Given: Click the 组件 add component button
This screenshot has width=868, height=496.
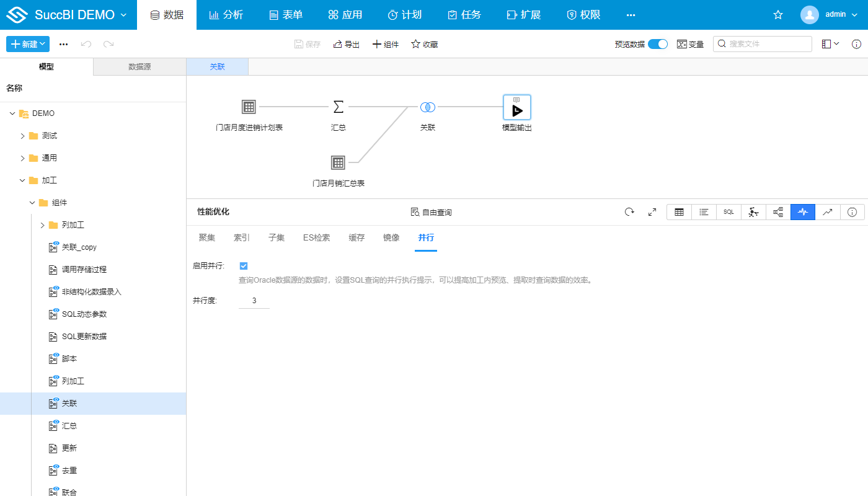Looking at the screenshot, I should coord(385,44).
